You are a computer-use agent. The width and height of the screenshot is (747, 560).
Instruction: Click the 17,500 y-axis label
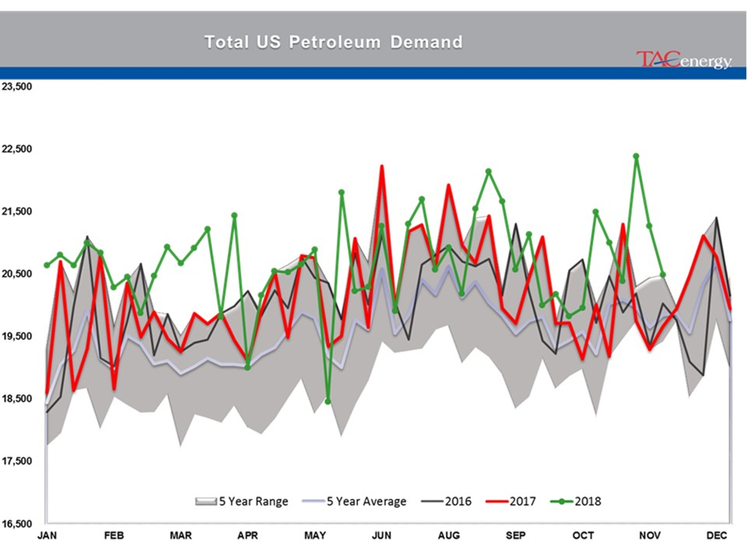click(x=17, y=461)
